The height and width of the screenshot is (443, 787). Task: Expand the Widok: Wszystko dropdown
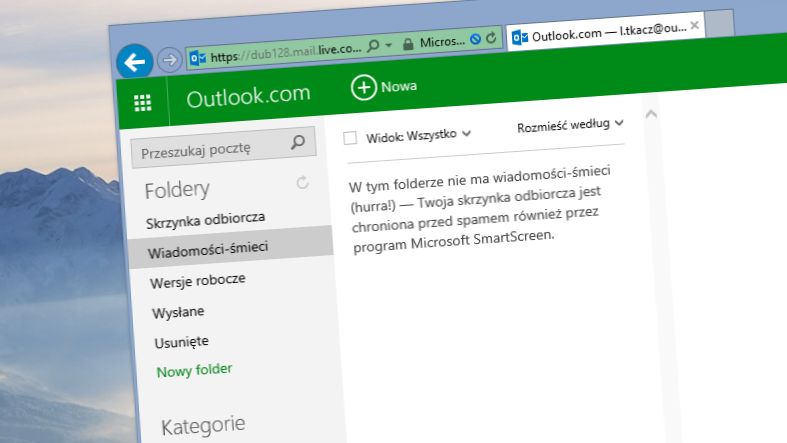pyautogui.click(x=418, y=135)
